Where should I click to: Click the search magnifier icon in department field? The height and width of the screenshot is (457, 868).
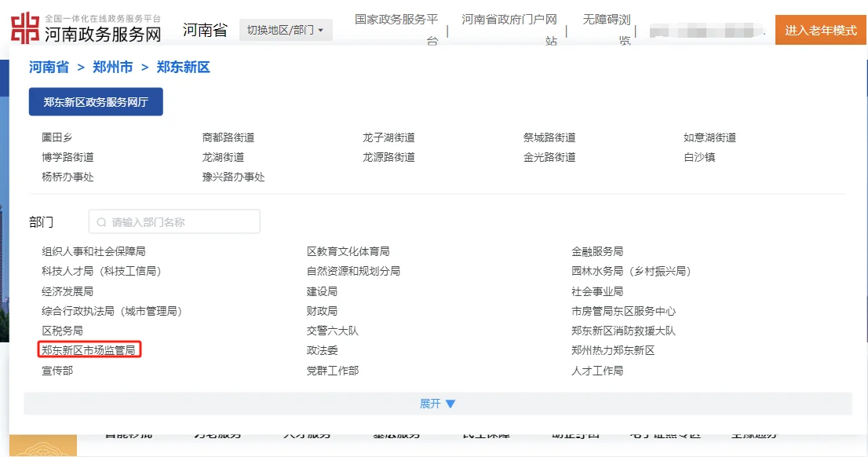click(101, 222)
